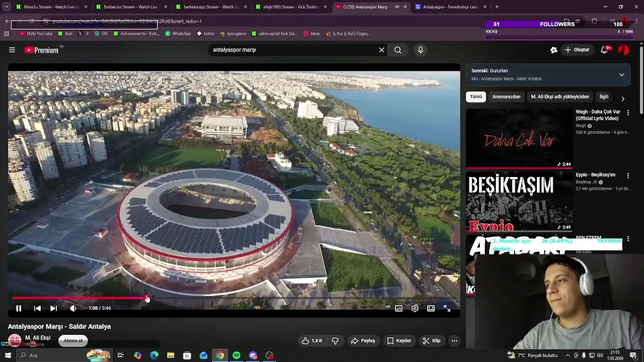The width and height of the screenshot is (644, 362).
Task: Open Copilot from the taskbar
Action: (x=137, y=355)
